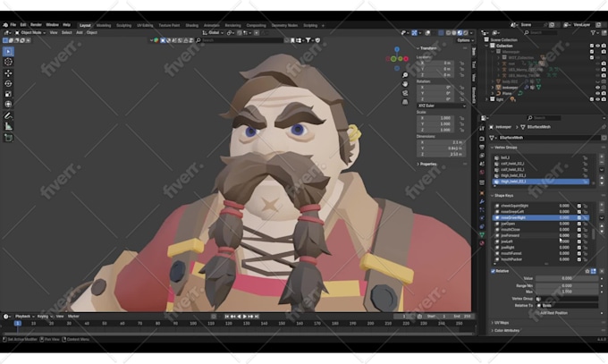The width and height of the screenshot is (608, 364).
Task: Expand the Plane item in outliner
Action: pyautogui.click(x=494, y=94)
